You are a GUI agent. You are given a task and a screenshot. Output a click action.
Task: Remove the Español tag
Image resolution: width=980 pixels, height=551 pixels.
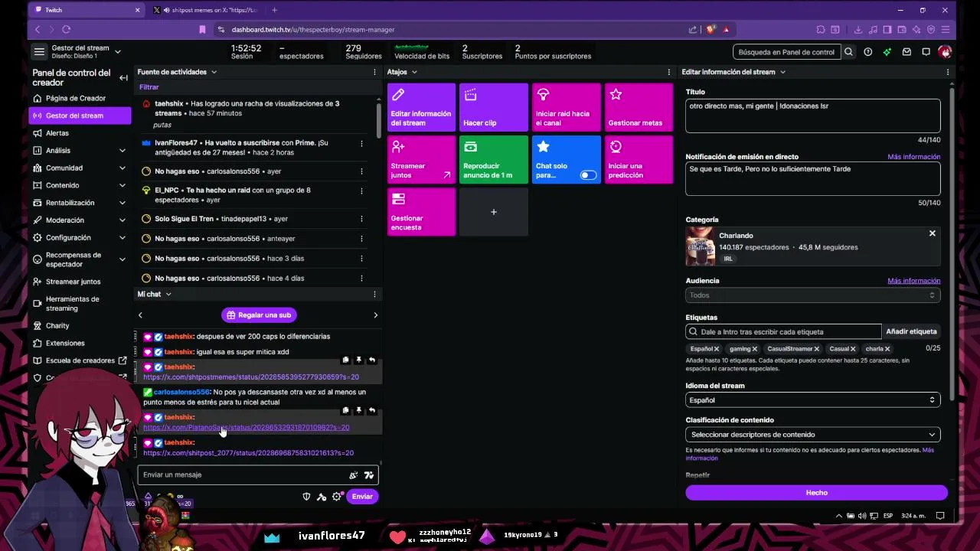point(717,349)
